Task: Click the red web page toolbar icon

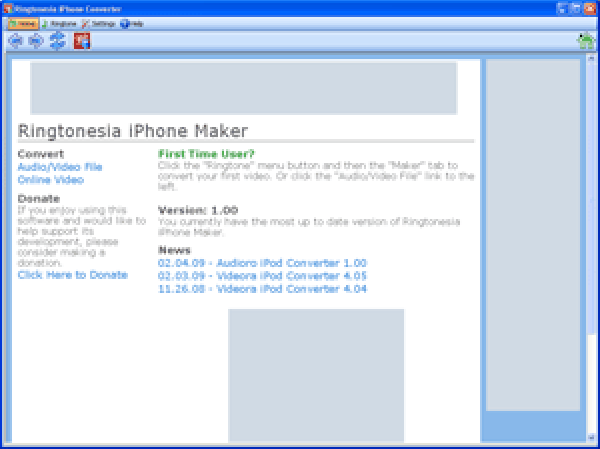Action: 82,41
